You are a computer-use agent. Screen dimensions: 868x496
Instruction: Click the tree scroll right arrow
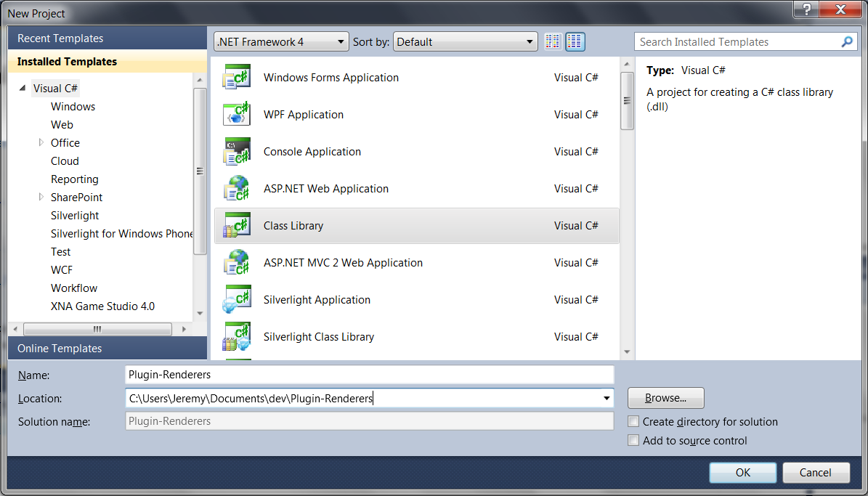click(x=184, y=329)
